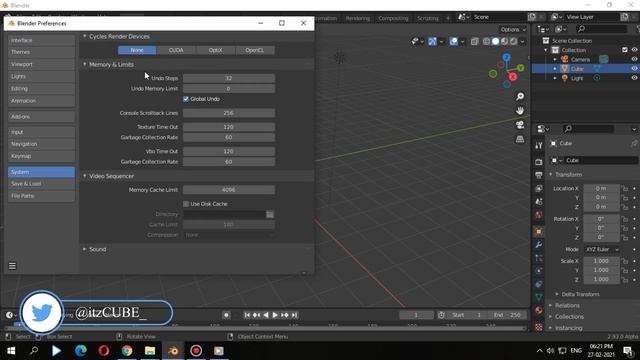Screen dimensions: 640x360
Task: Toggle X-ray view icon
Action: 474,41
